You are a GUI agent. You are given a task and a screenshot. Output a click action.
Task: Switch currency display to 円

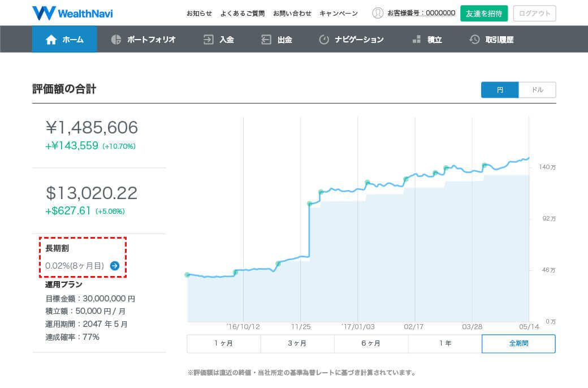tap(500, 90)
